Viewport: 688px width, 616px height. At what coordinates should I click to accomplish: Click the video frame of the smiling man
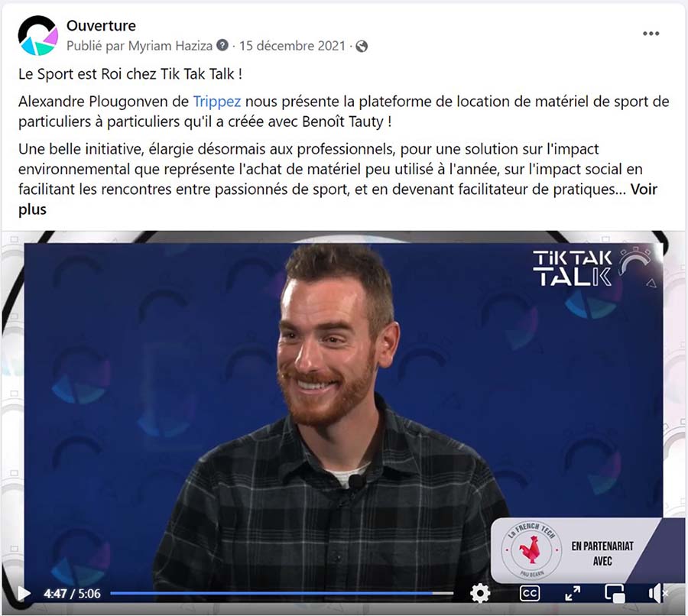point(343,417)
